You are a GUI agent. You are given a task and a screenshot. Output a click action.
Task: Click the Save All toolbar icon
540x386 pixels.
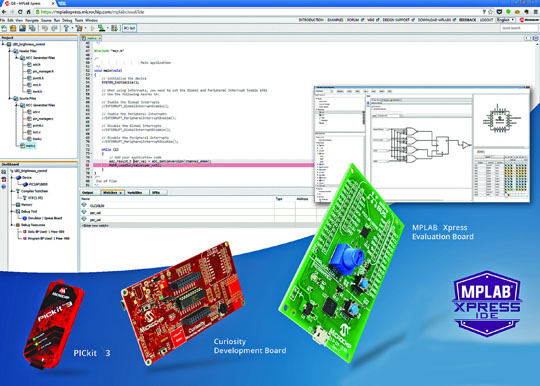(x=32, y=28)
